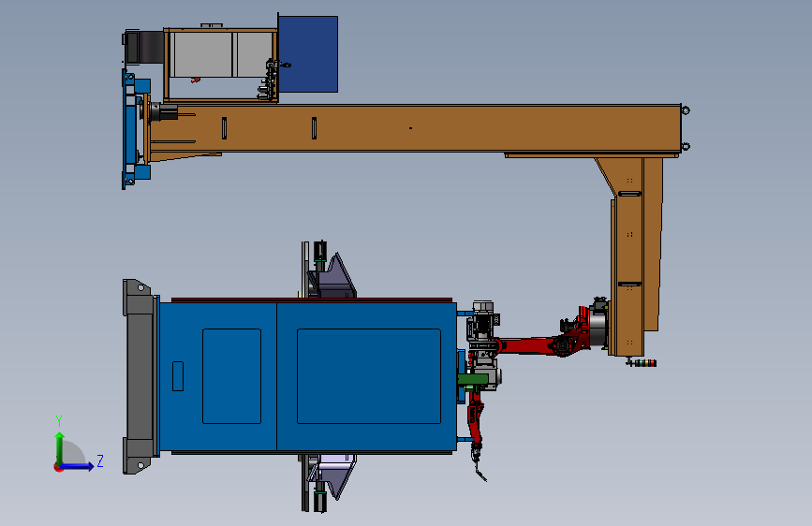Select the large panel on blue machine body
The width and height of the screenshot is (812, 526).
(369, 376)
